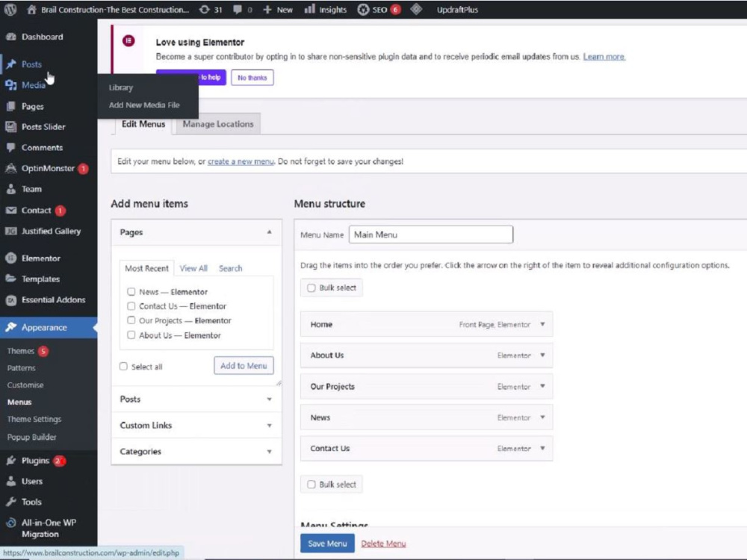Open UpdraftPlus in the admin bar

tap(457, 10)
